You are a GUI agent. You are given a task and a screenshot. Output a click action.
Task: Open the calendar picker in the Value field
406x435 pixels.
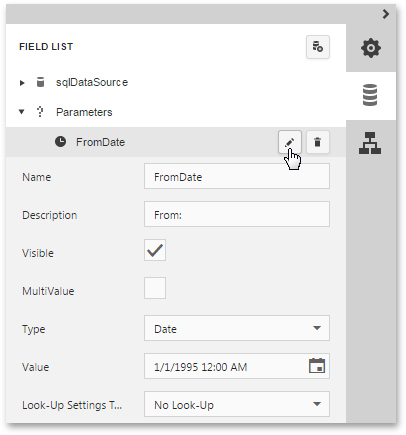(x=317, y=366)
